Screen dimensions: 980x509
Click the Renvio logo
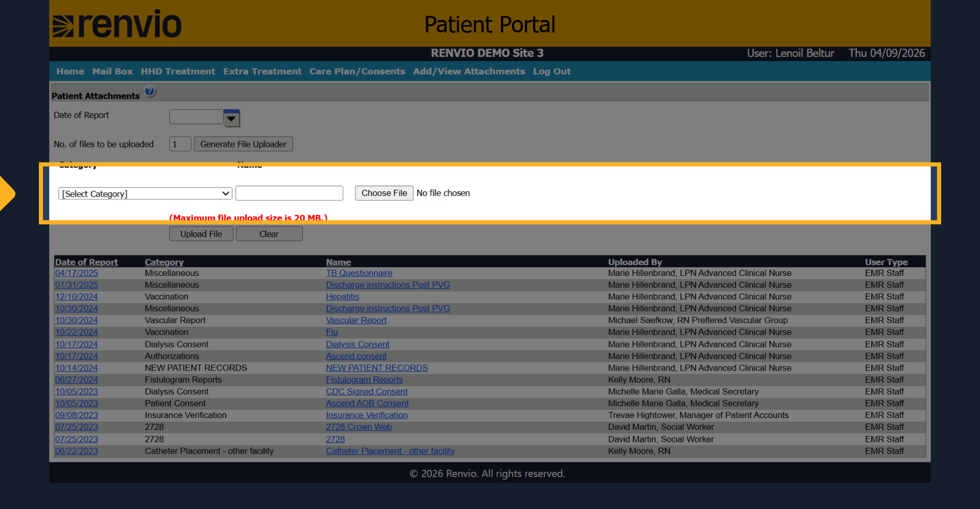tap(117, 24)
